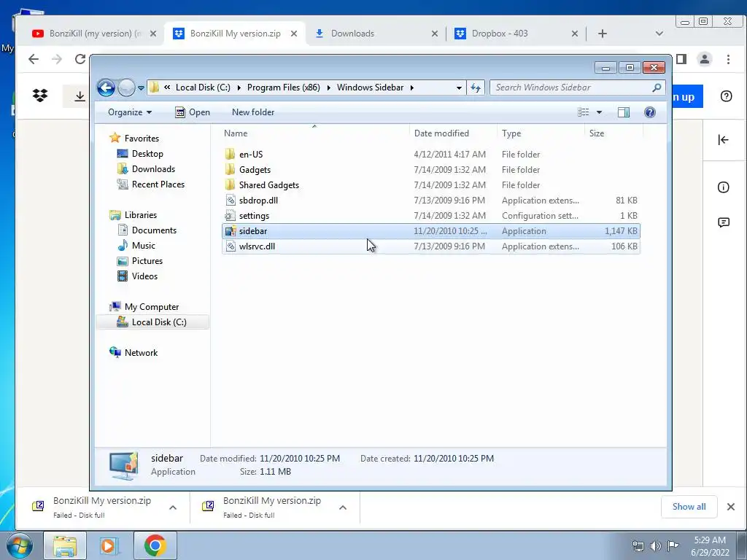
Task: Click the volume icon in system tray
Action: coord(656,545)
